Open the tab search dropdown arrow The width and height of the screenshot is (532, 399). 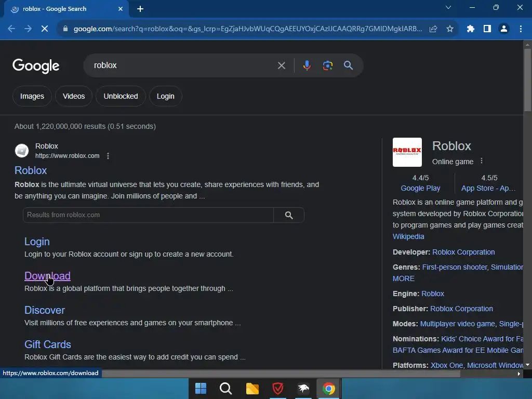coord(448,7)
